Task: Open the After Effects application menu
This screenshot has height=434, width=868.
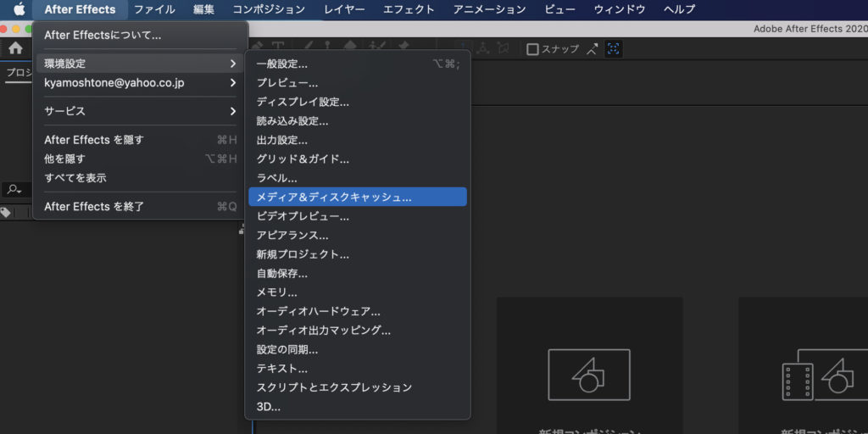Action: coord(80,9)
